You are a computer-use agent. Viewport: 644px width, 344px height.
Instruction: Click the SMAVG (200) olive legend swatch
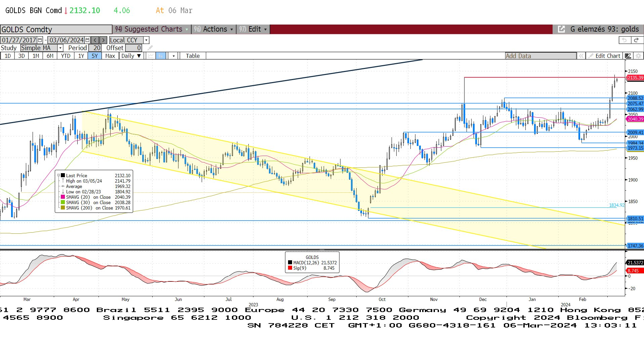pos(63,208)
